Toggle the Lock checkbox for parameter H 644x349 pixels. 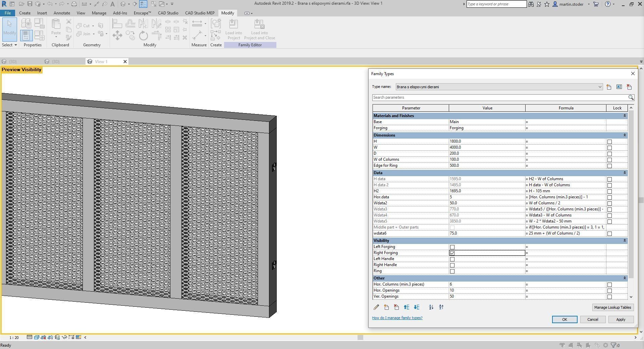click(609, 142)
